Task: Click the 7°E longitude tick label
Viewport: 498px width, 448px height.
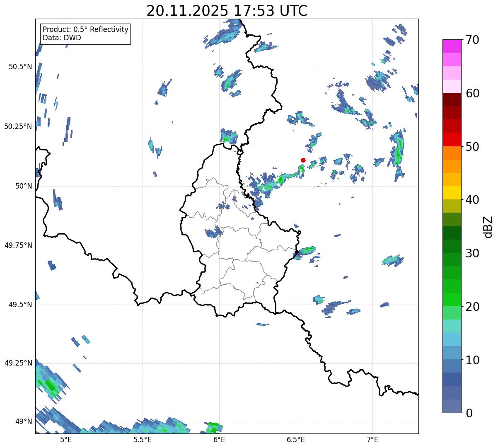Action: tap(372, 439)
